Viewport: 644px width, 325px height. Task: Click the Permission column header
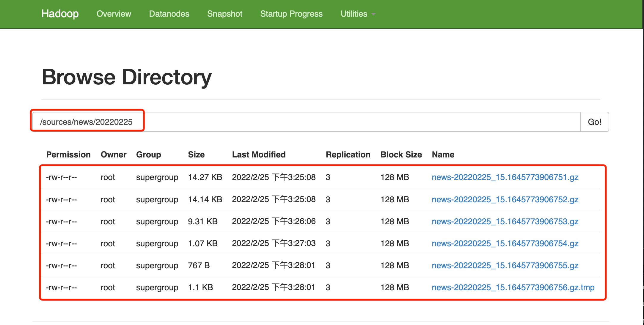click(x=68, y=154)
